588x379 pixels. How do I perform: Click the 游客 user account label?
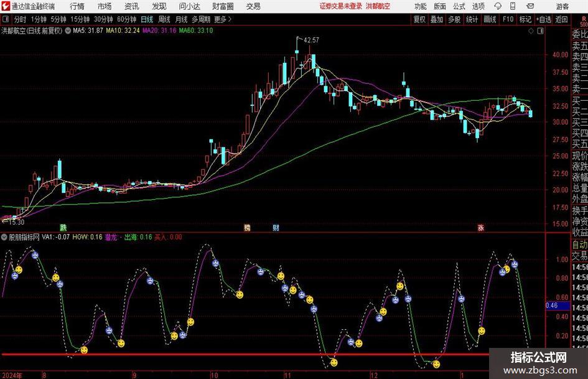(562, 6)
